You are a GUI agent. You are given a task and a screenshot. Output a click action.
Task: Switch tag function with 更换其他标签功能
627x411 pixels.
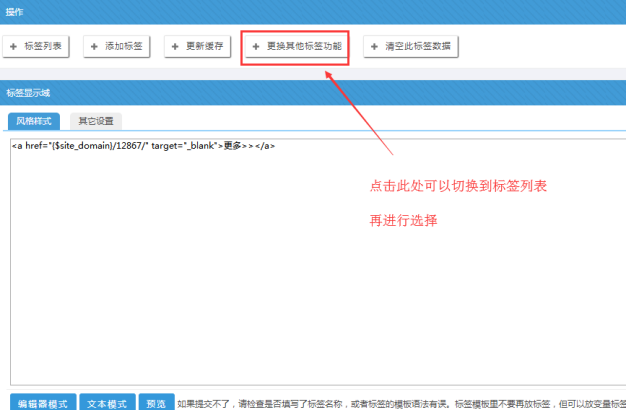(303, 47)
